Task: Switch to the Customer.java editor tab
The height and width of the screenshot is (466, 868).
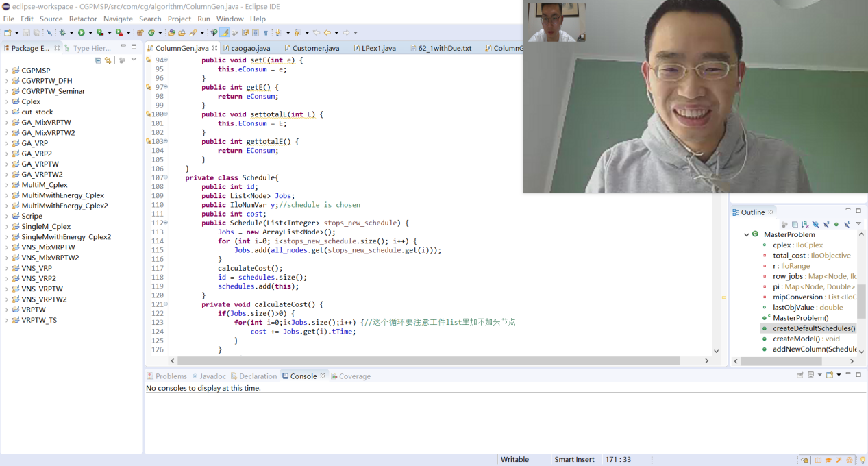Action: [314, 49]
